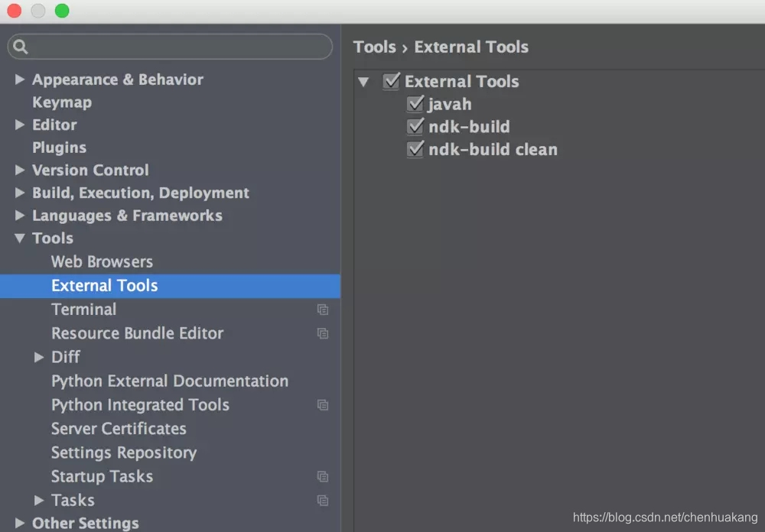Select the Tasks settings label
765x532 pixels.
[x=73, y=501]
